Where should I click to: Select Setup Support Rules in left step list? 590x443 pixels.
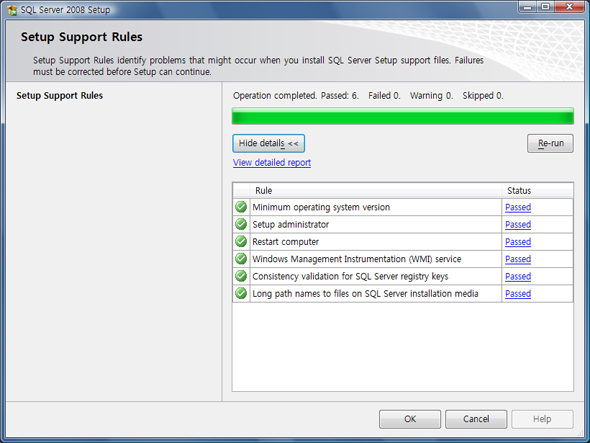[x=59, y=96]
